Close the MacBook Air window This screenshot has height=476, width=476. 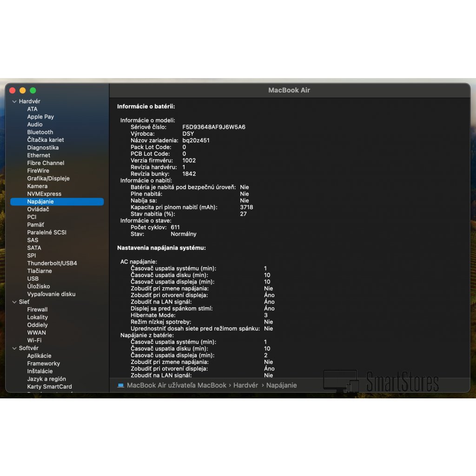tap(13, 91)
